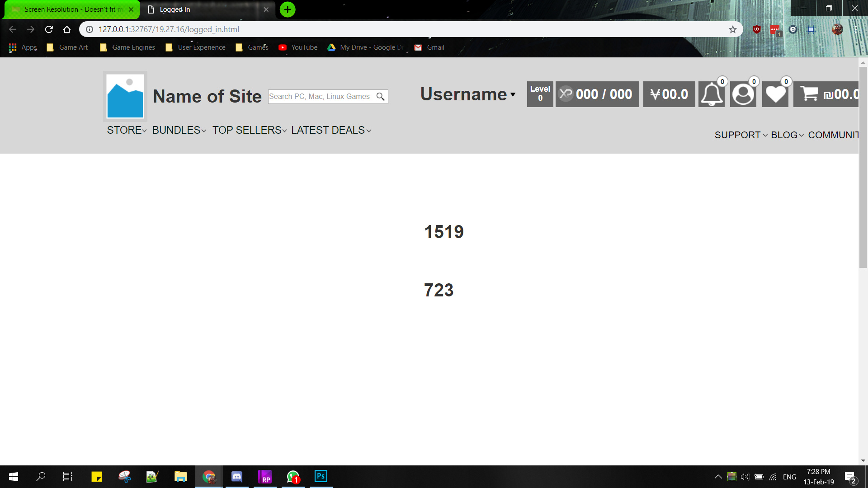
Task: Click the XP points badge
Action: coord(597,94)
